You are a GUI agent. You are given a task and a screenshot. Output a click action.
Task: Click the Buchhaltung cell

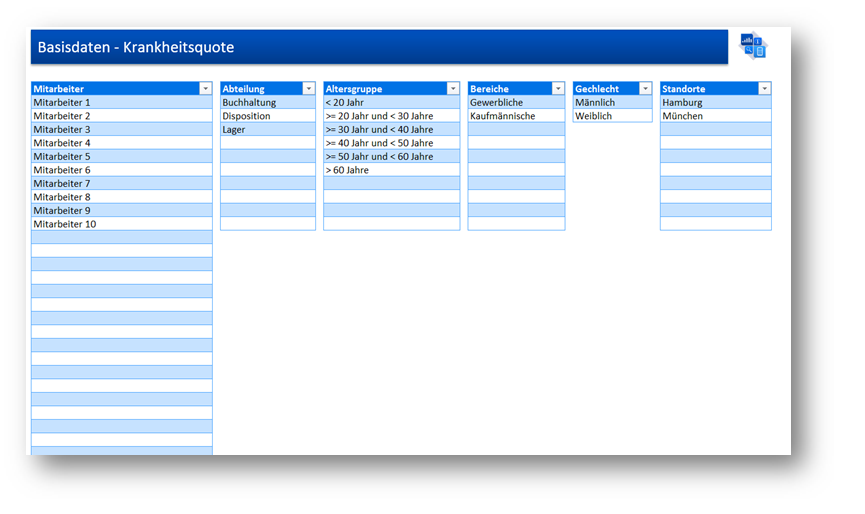click(267, 102)
